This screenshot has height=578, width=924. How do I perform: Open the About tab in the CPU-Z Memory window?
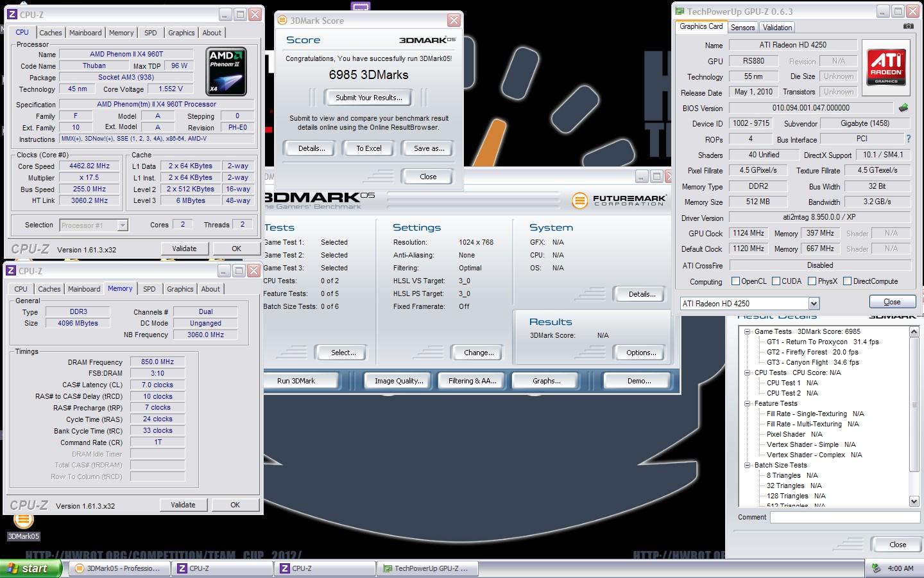point(210,289)
